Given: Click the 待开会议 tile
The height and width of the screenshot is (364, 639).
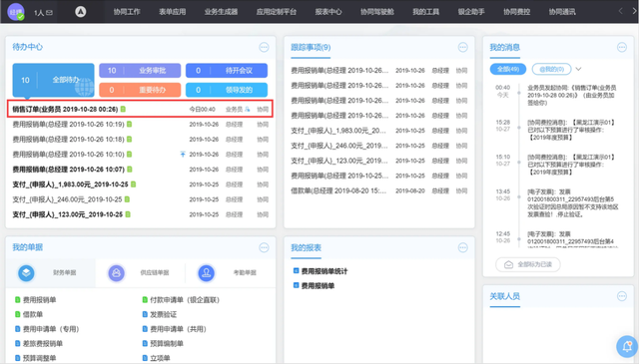Looking at the screenshot, I should (227, 71).
